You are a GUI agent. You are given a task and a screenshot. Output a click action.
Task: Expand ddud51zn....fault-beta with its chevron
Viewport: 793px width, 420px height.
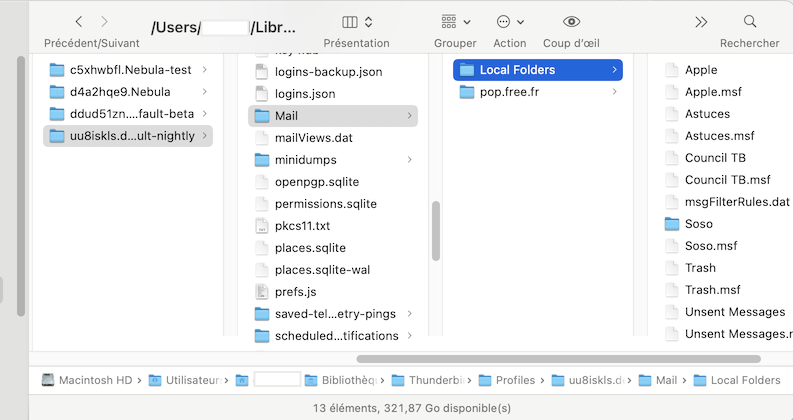[x=205, y=113]
